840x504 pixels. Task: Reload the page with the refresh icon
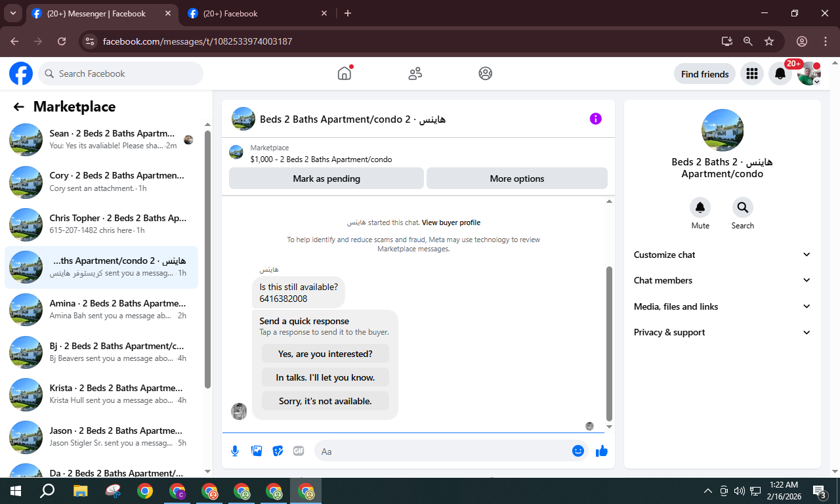click(62, 41)
